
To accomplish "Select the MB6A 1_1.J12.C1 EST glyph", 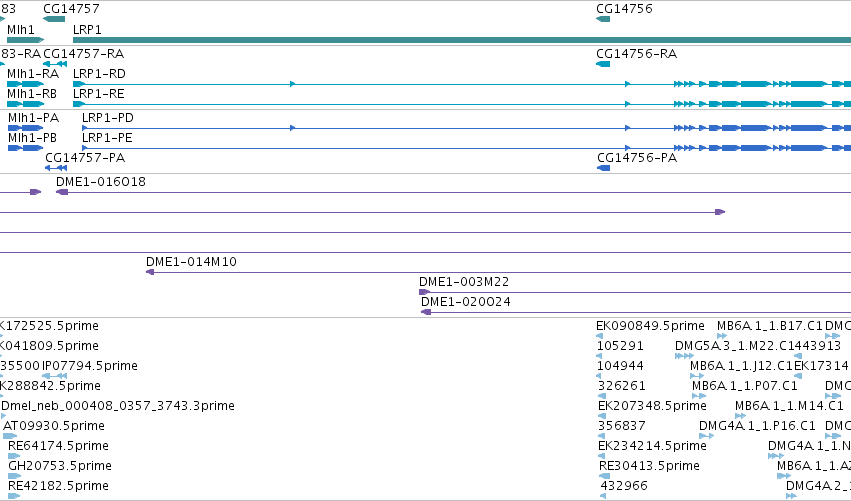I will [697, 376].
